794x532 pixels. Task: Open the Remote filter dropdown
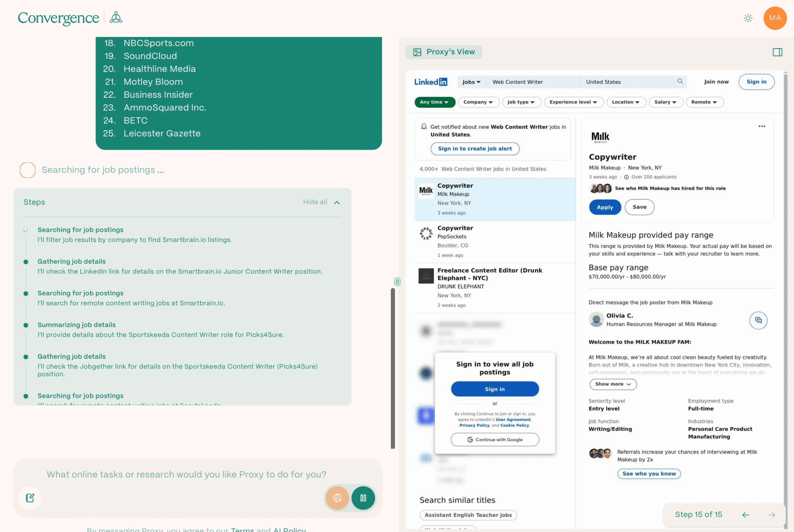(704, 102)
